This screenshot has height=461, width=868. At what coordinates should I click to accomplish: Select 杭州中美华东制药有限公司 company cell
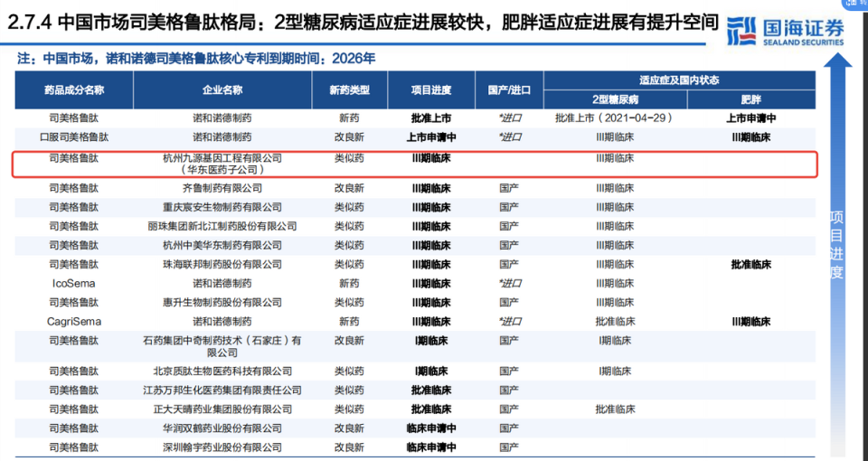(222, 245)
